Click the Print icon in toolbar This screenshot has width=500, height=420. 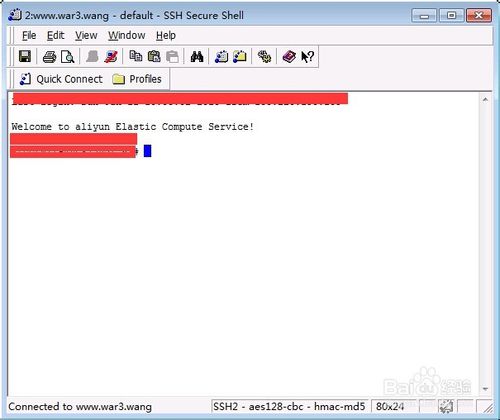point(49,57)
